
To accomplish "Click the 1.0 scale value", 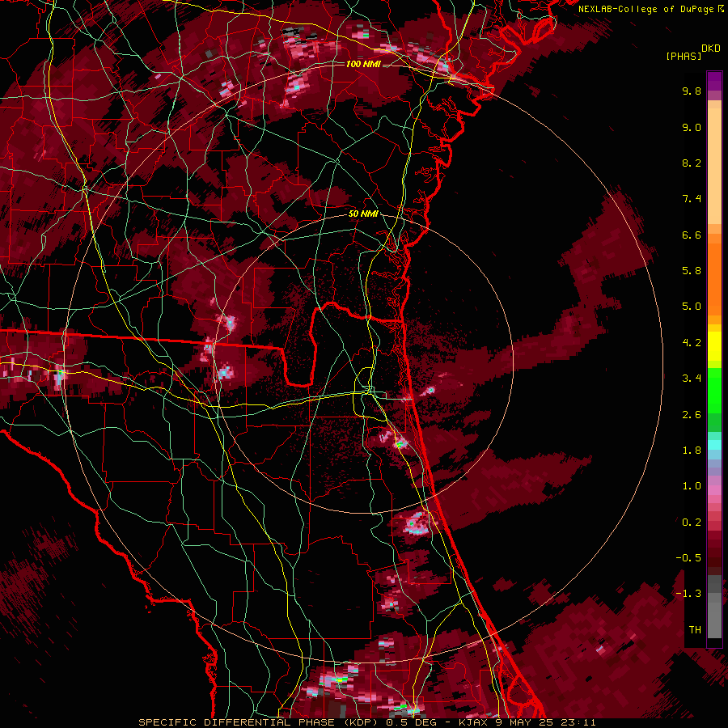I will [692, 486].
